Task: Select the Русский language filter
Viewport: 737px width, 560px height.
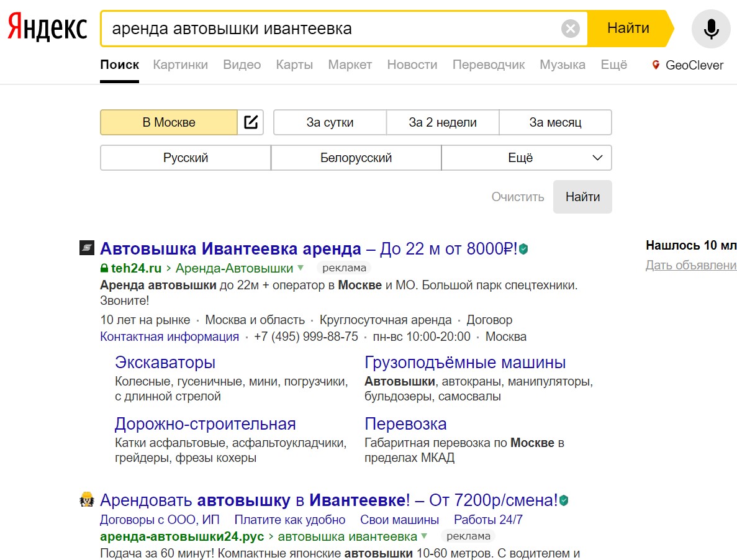Action: tap(186, 158)
